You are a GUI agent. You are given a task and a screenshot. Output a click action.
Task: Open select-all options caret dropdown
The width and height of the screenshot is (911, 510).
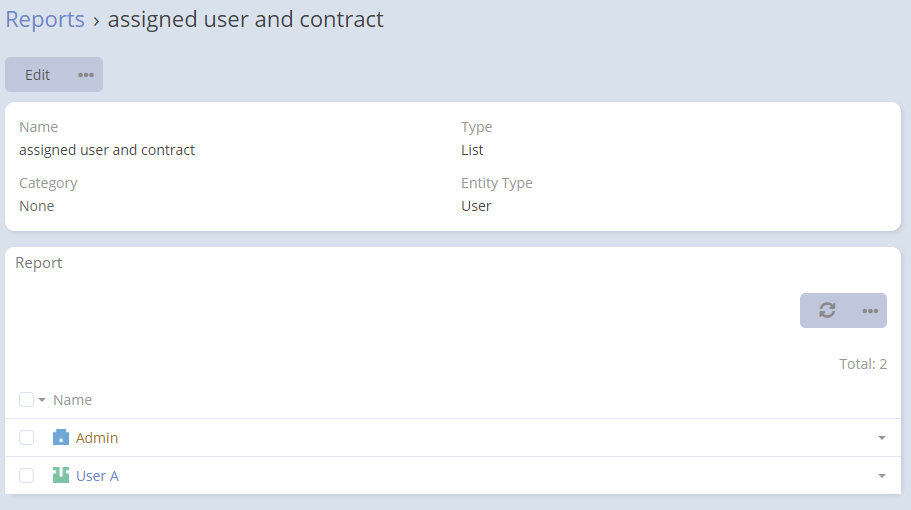[x=42, y=401]
